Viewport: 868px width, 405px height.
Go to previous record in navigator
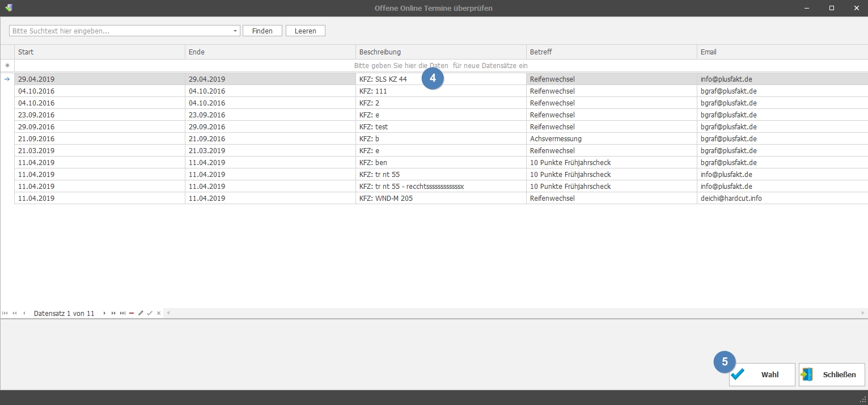pyautogui.click(x=24, y=313)
